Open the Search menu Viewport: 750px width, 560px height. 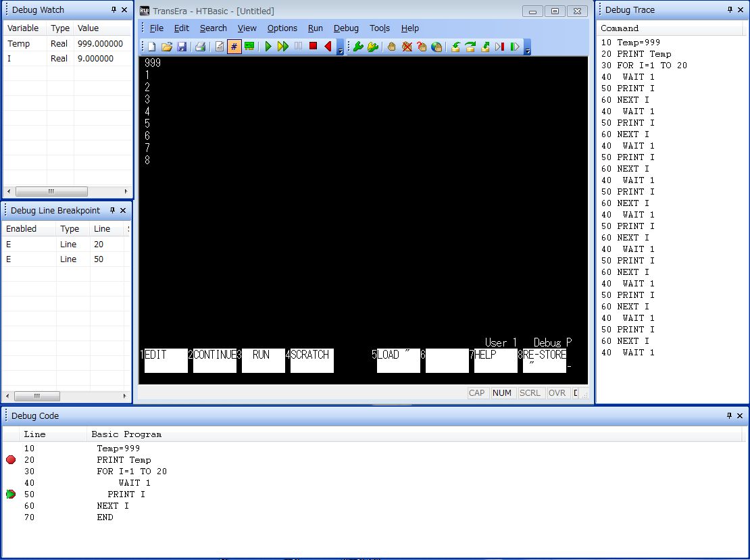[214, 28]
